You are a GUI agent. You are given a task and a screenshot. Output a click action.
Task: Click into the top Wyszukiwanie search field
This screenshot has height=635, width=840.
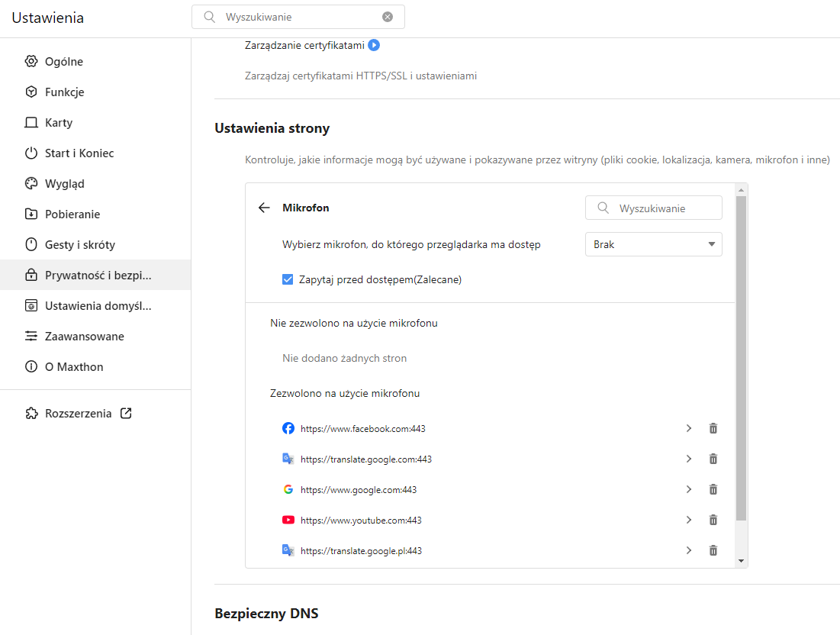pyautogui.click(x=298, y=17)
